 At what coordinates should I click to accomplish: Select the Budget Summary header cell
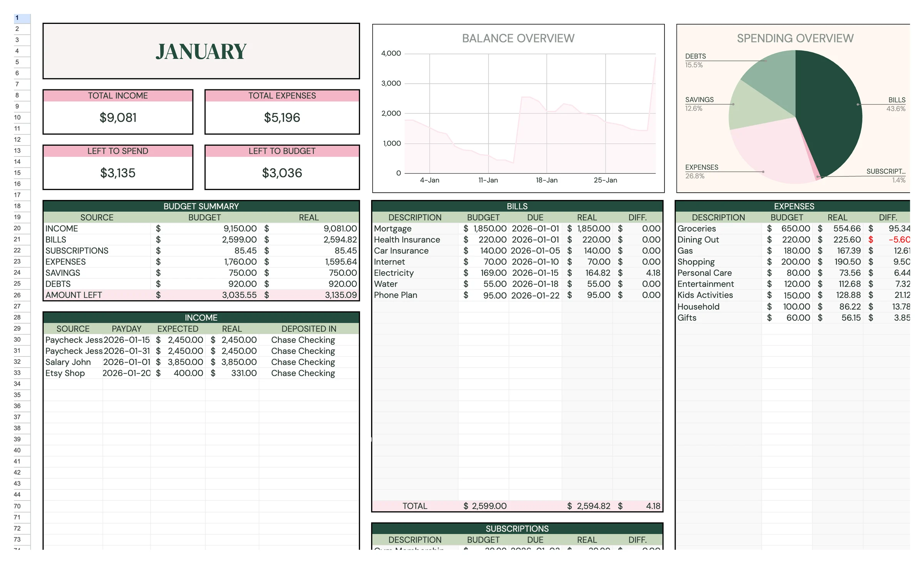coord(201,206)
